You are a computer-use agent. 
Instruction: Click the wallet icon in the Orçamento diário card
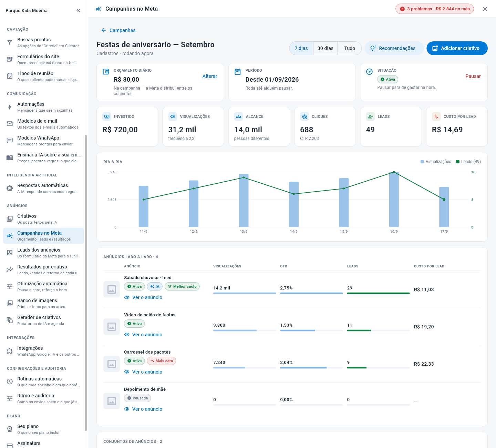[x=106, y=72]
